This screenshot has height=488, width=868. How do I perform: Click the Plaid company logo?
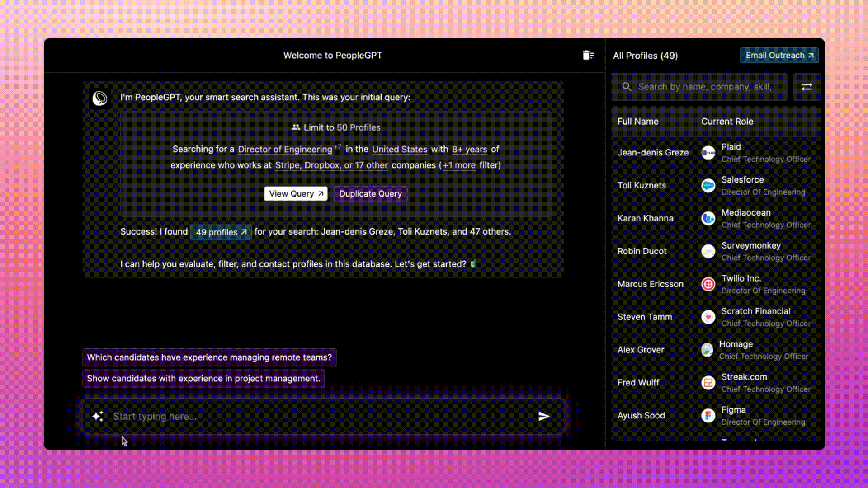tap(708, 153)
